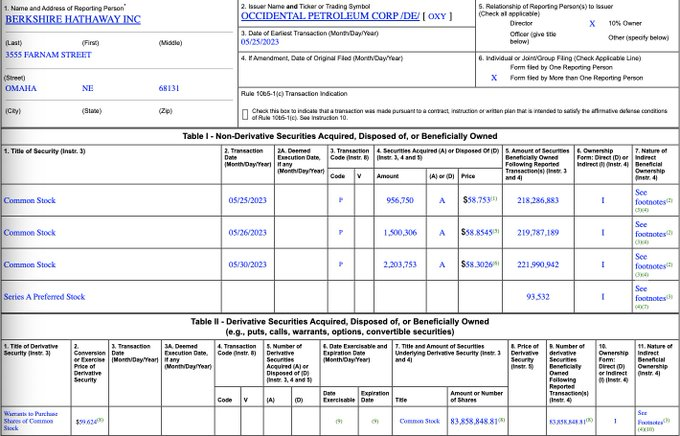Click the 956,750 amount cell
The image size is (680, 436).
click(400, 200)
